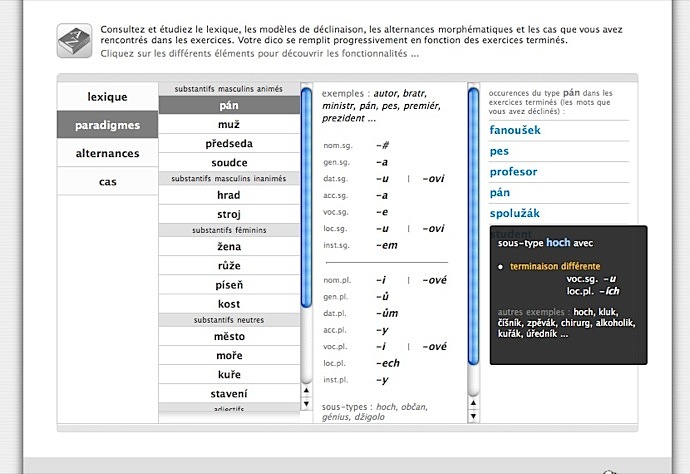Viewport: 690px width, 474px height.
Task: Pick the kuře paradigm
Action: click(229, 375)
